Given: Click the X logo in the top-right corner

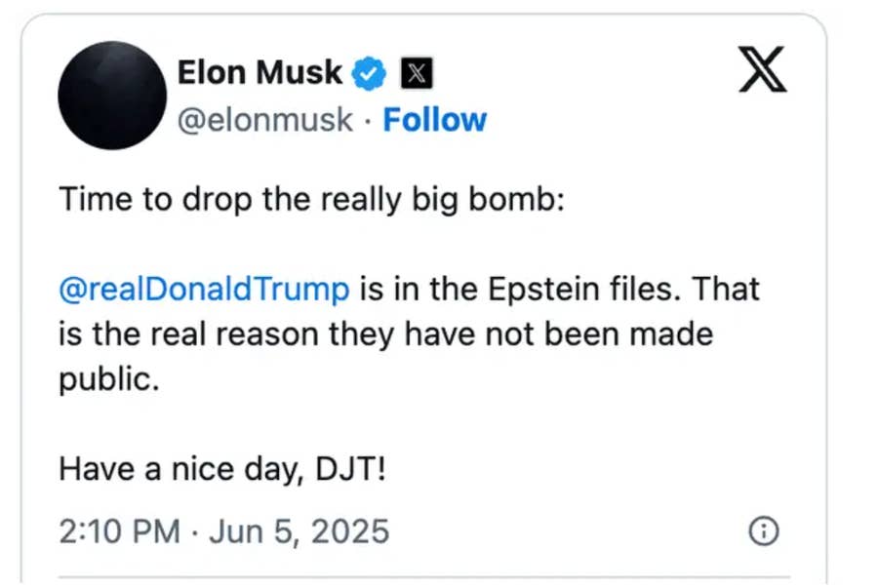Looking at the screenshot, I should pyautogui.click(x=763, y=70).
